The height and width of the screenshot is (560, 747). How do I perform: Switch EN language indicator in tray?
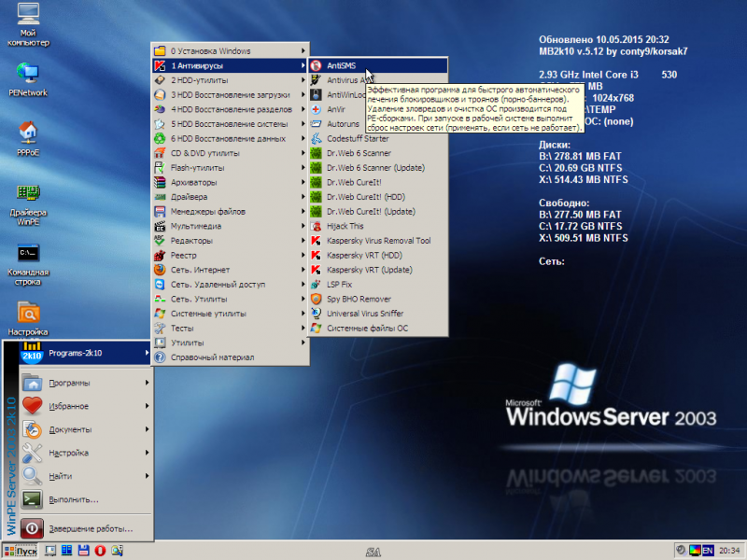point(708,551)
